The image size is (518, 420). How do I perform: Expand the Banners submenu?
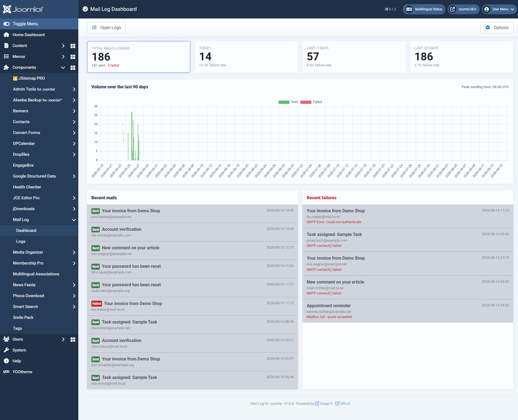[74, 111]
